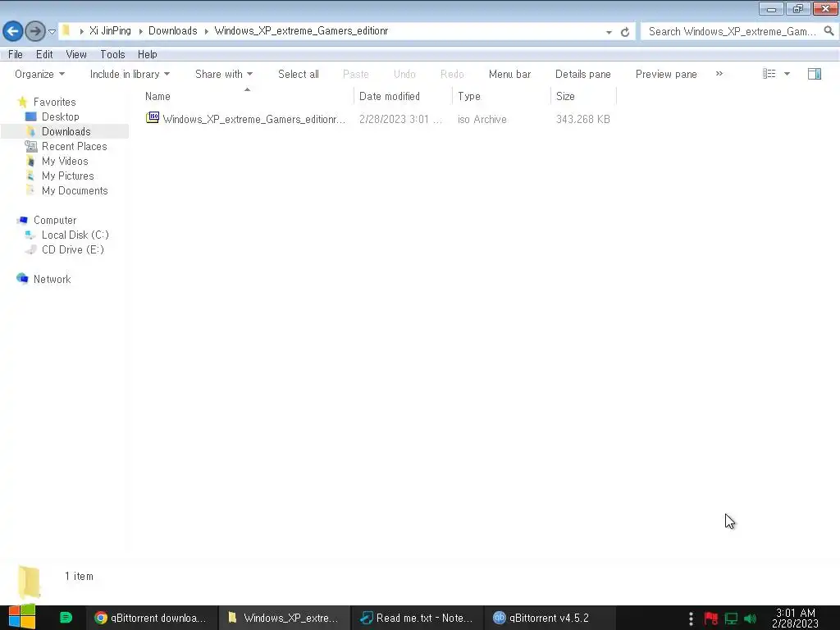Click the Windows Start button

point(21,618)
